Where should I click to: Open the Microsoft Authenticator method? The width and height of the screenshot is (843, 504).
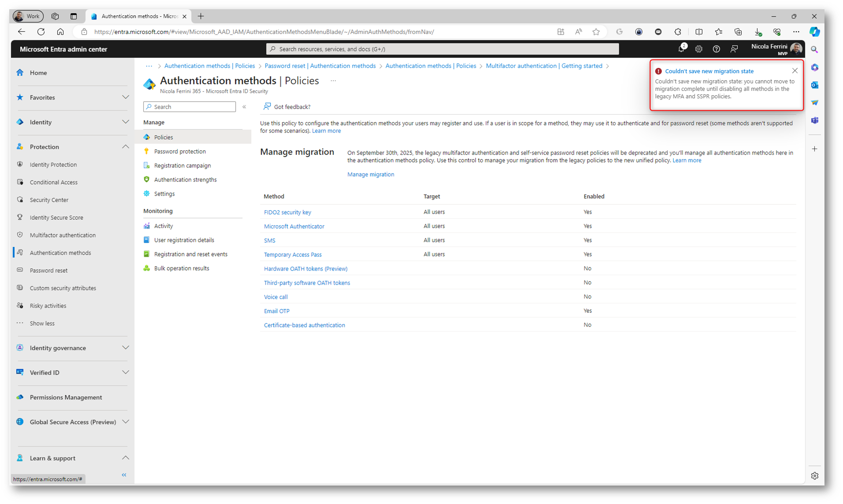[294, 226]
